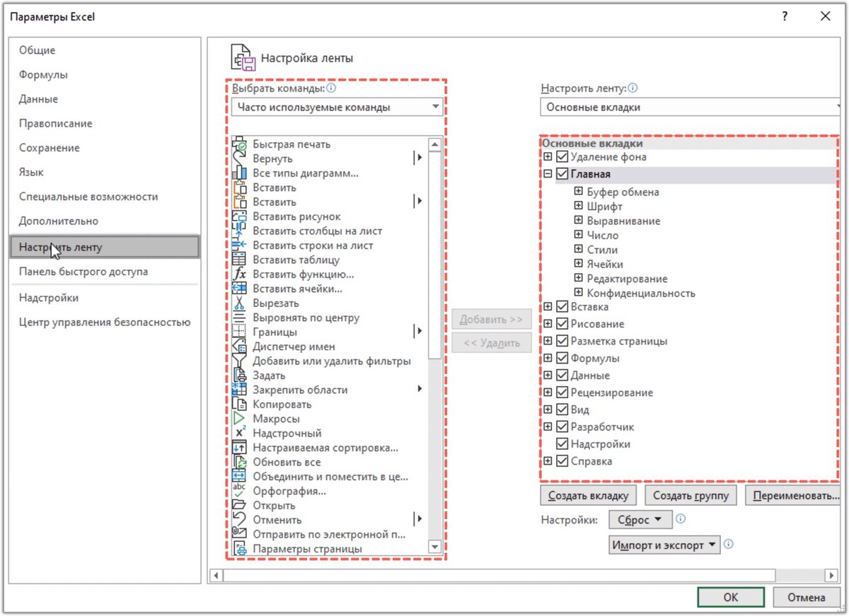
Task: Select the Выровнять по центру icon
Action: (x=239, y=318)
